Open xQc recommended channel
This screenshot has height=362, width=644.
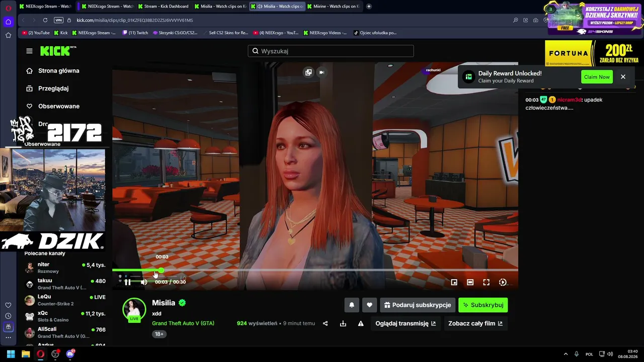pos(65,316)
